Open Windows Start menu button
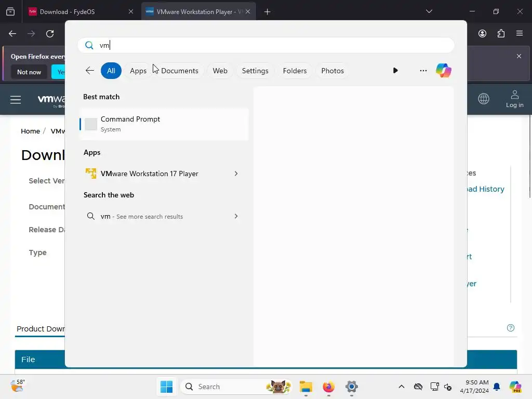The width and height of the screenshot is (532, 399). click(x=167, y=387)
